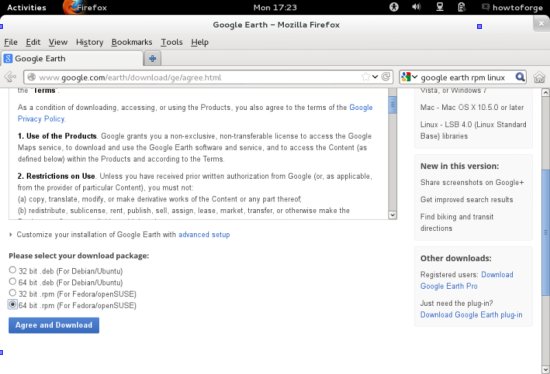
Task: Click the 'Other downloads:' heading
Action: click(x=456, y=258)
